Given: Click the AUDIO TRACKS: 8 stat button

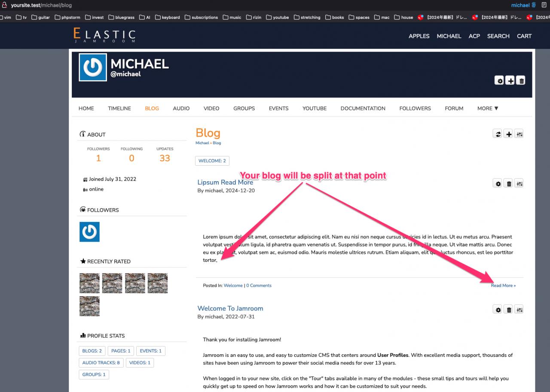Looking at the screenshot, I should (101, 363).
